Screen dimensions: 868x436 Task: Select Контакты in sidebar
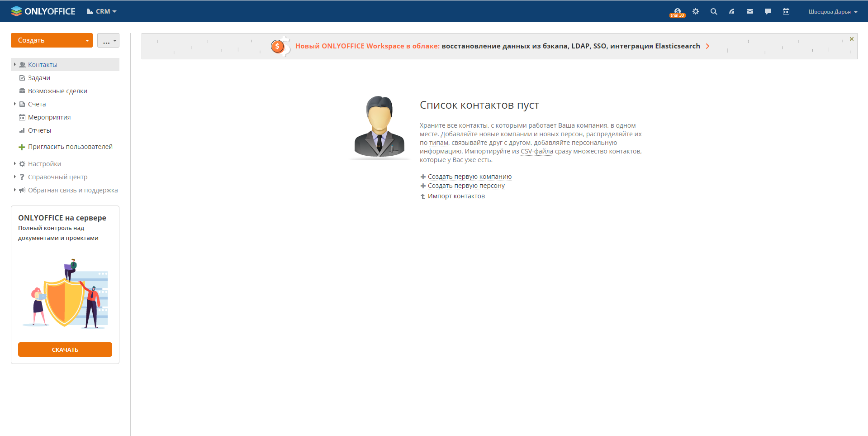pos(43,65)
